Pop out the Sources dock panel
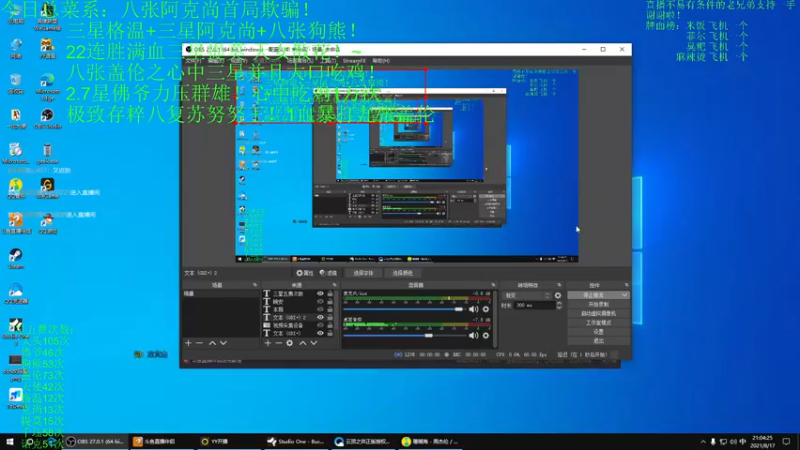 (334, 285)
